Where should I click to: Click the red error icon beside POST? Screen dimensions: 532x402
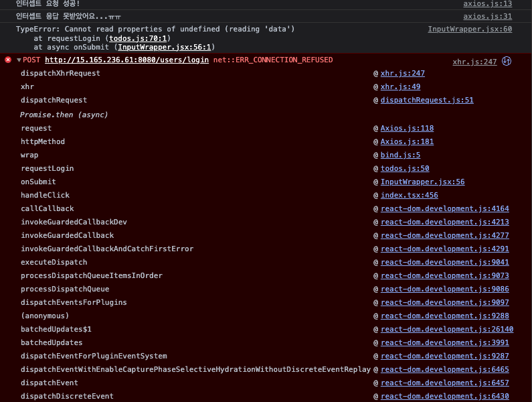8,60
